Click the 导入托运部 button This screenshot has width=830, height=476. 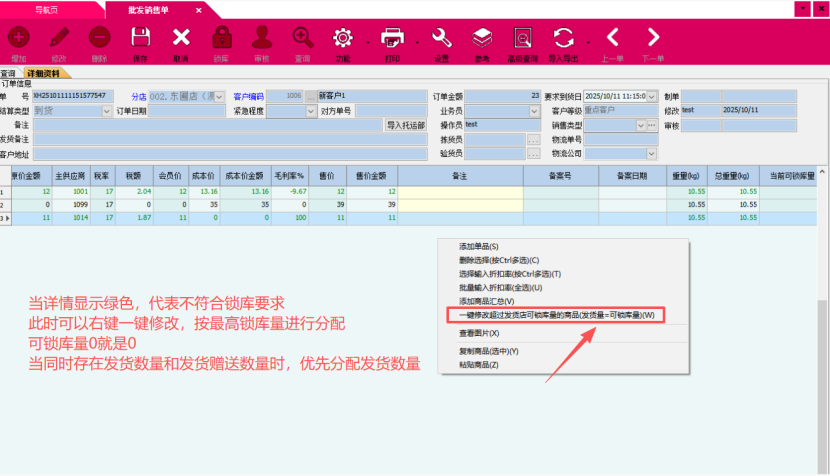click(x=405, y=125)
